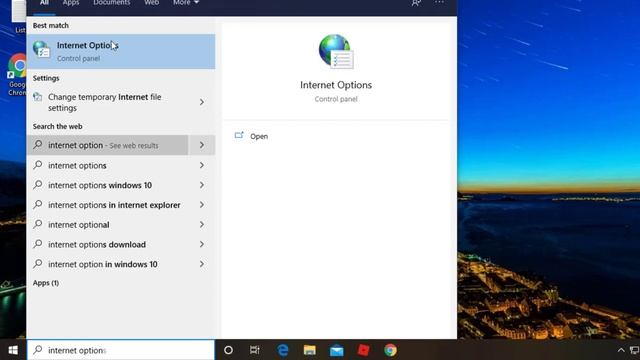
Task: Click the magnifier icon in taskbar search box
Action: click(x=38, y=349)
